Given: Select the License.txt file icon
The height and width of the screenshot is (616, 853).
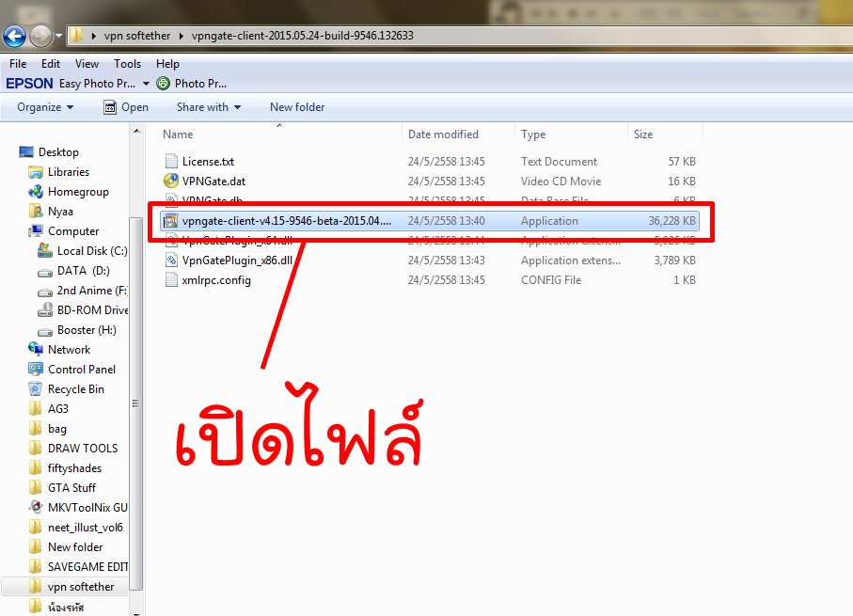Looking at the screenshot, I should click(x=171, y=161).
